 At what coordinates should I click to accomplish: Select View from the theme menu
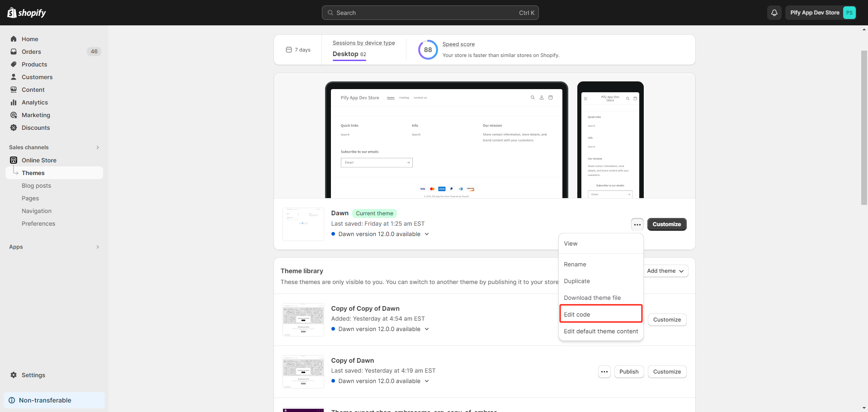coord(601,244)
